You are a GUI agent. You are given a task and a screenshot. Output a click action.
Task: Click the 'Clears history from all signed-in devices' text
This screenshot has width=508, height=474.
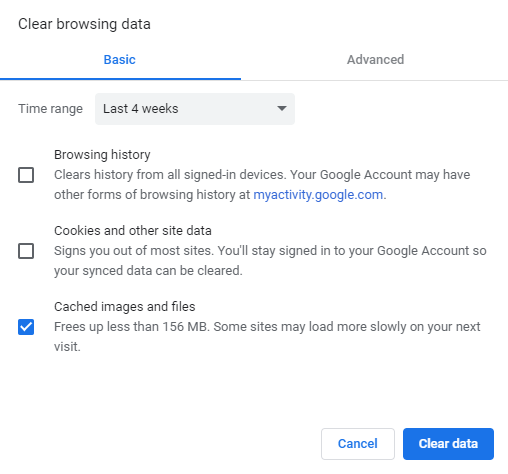pyautogui.click(x=262, y=185)
